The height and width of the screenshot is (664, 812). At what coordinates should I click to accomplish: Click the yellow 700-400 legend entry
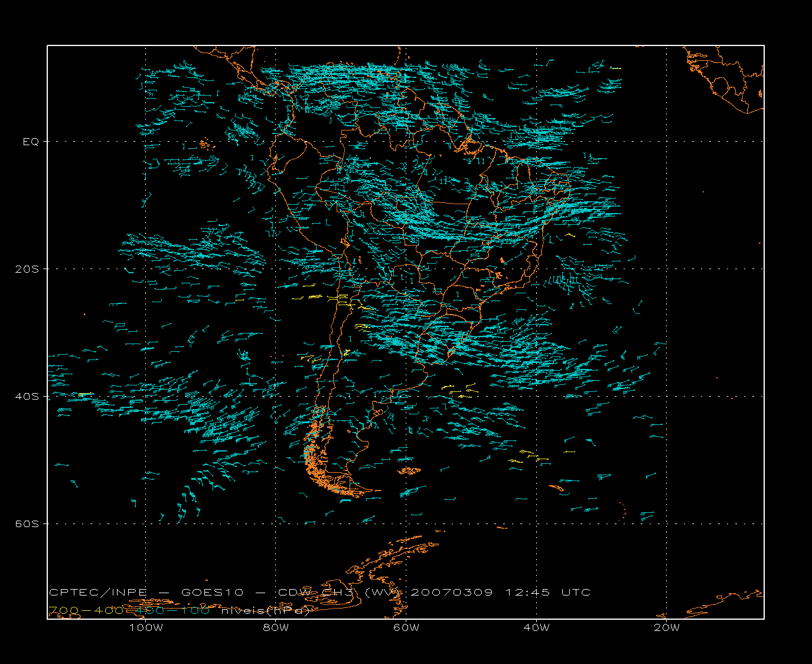[x=86, y=610]
